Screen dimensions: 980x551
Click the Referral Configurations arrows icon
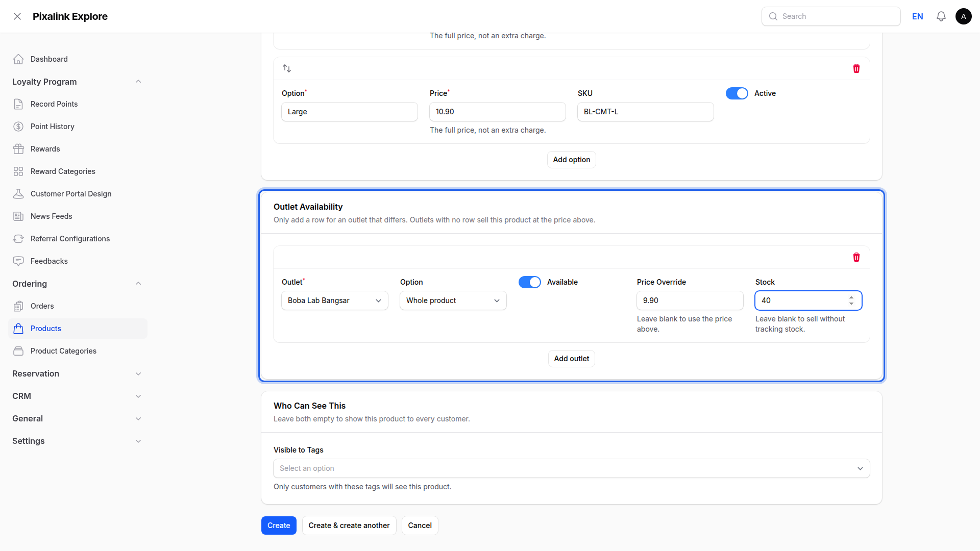pyautogui.click(x=18, y=239)
